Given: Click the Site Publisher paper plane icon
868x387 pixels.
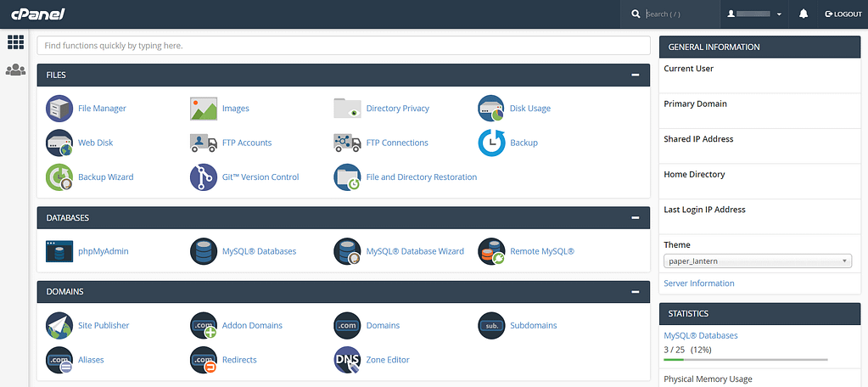Looking at the screenshot, I should pyautogui.click(x=59, y=325).
